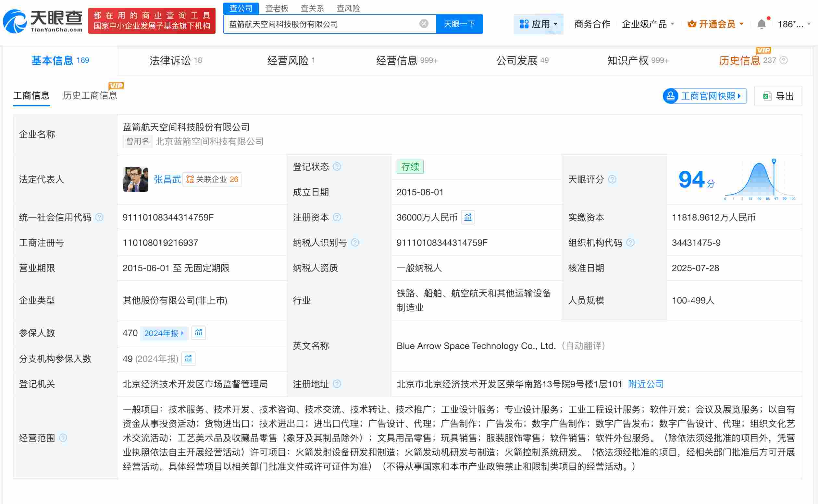Open the 开通会员 membership dropdown
This screenshot has width=818, height=504.
point(714,24)
